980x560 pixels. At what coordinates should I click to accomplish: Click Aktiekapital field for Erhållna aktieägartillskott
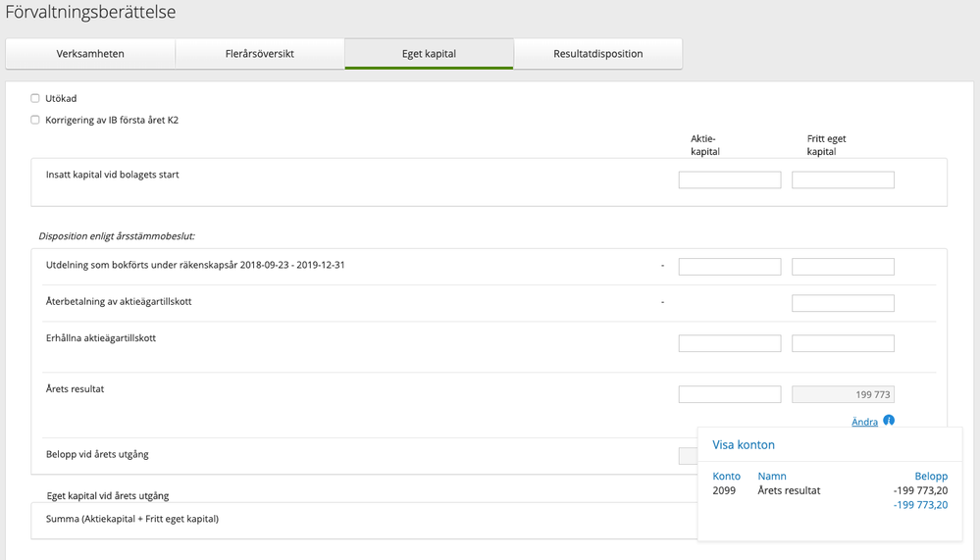(x=730, y=343)
